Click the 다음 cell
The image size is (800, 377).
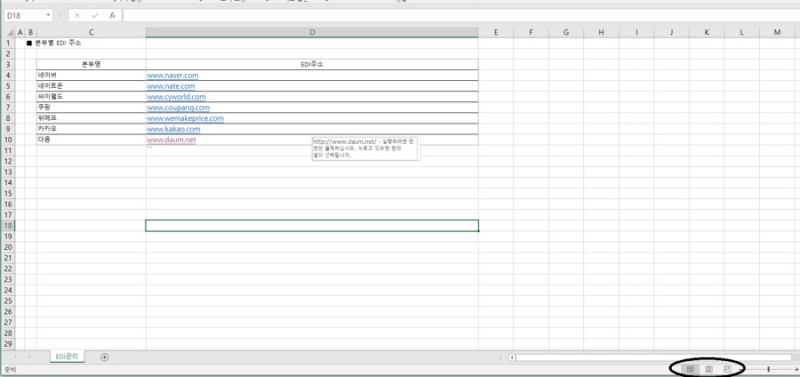91,139
